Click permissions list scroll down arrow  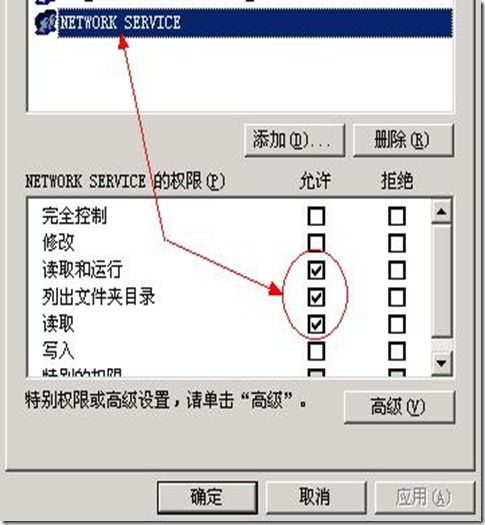tap(442, 363)
